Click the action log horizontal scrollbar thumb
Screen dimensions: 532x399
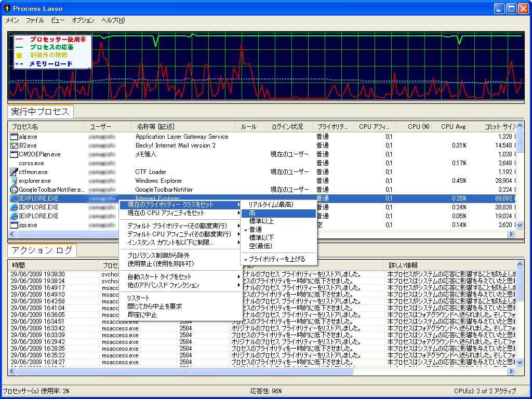[x=185, y=371]
